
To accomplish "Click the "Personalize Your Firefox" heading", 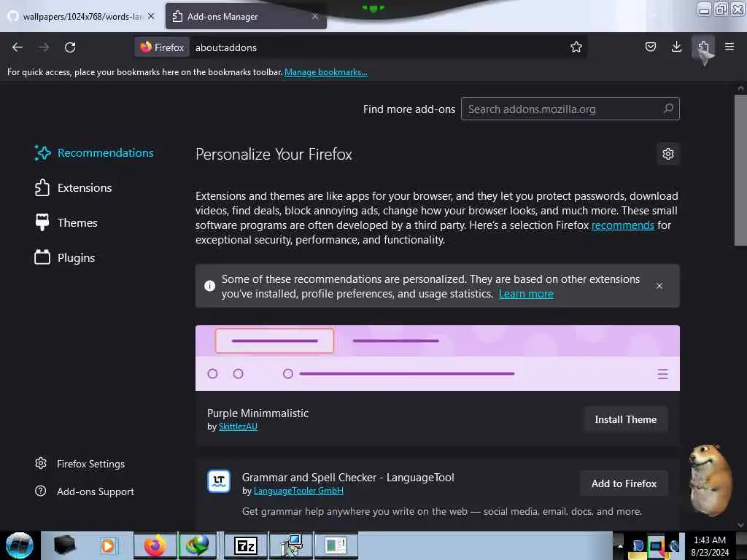I will (274, 155).
